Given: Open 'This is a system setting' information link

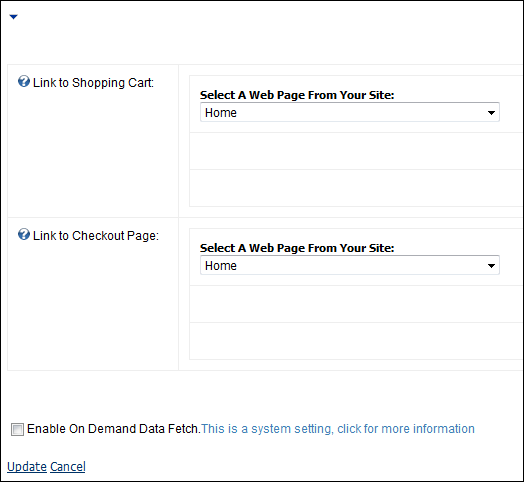Looking at the screenshot, I should pos(338,429).
